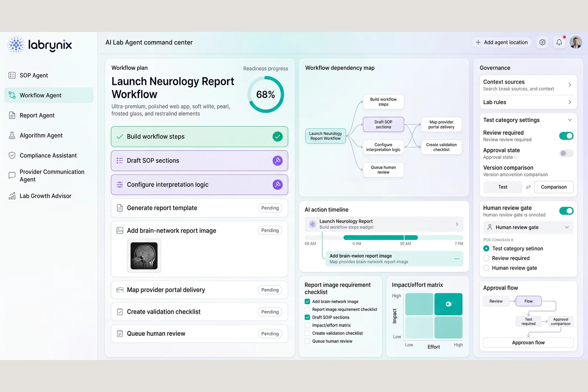
Task: Click purple wrench icon on Configure interpretation logic
Action: (277, 184)
